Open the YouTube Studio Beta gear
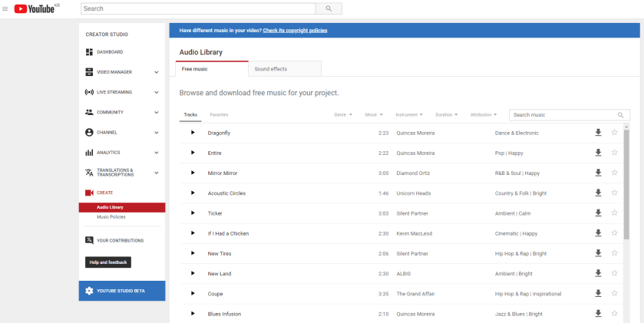Screen dimensions: 644x323 point(90,291)
